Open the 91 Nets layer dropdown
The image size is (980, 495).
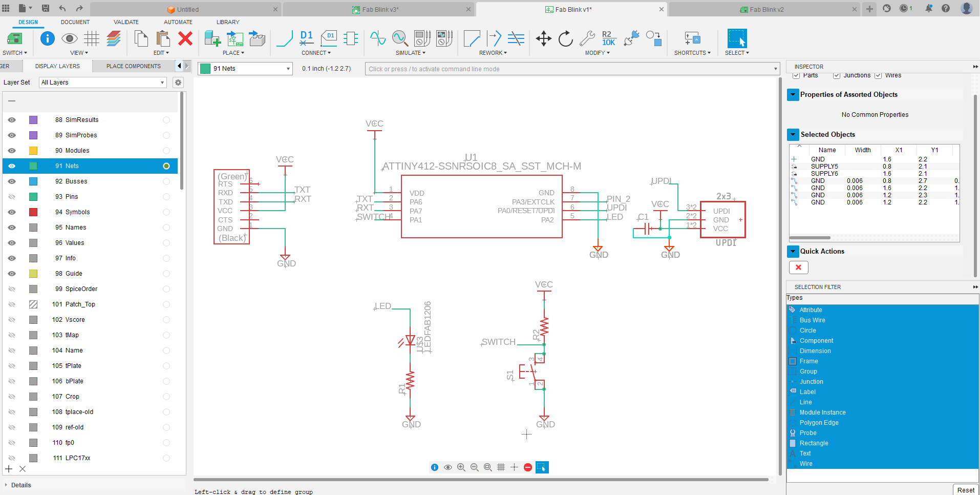245,69
